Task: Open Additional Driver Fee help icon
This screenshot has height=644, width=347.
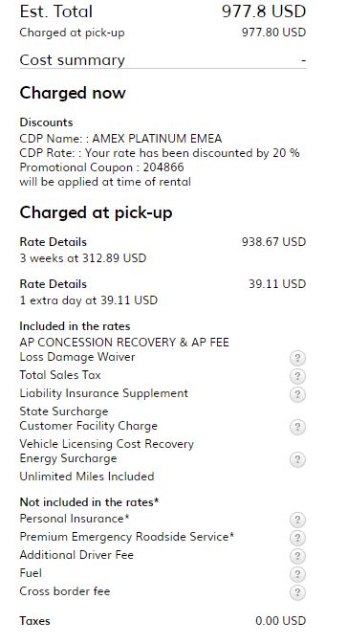Action: point(297,556)
